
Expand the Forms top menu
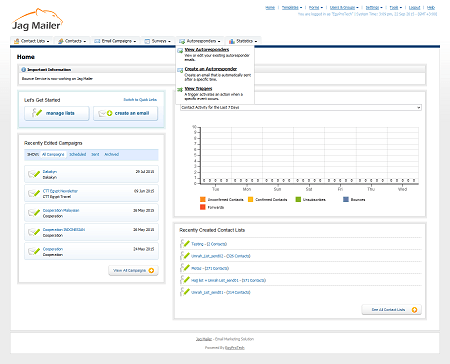point(316,7)
